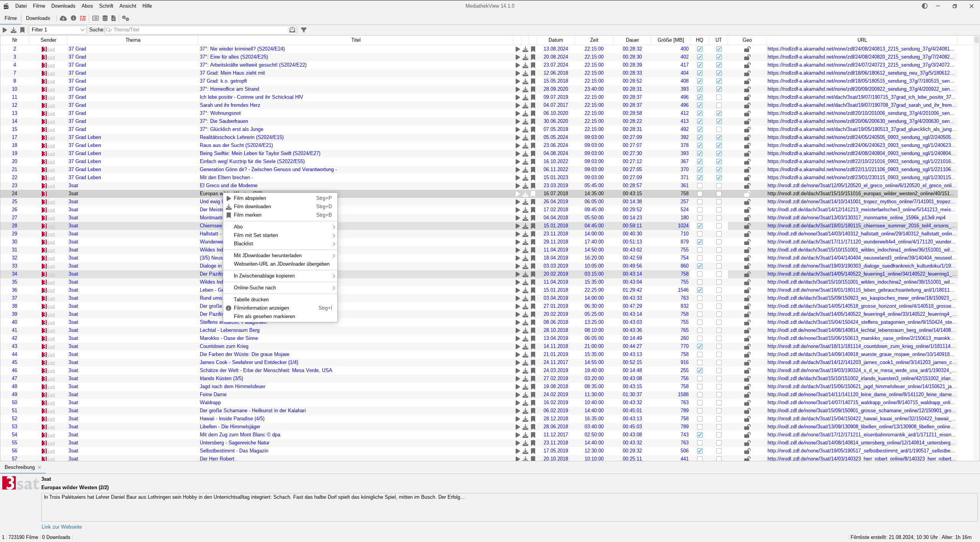Image resolution: width=980 pixels, height=542 pixels.
Task: Select Film downloaden in the context menu
Action: [280, 206]
